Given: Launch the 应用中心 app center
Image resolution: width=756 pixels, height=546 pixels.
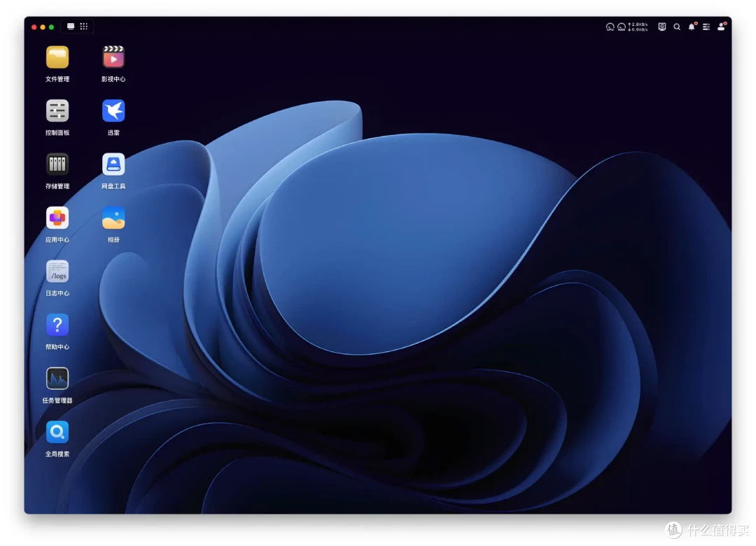Looking at the screenshot, I should click(57, 218).
